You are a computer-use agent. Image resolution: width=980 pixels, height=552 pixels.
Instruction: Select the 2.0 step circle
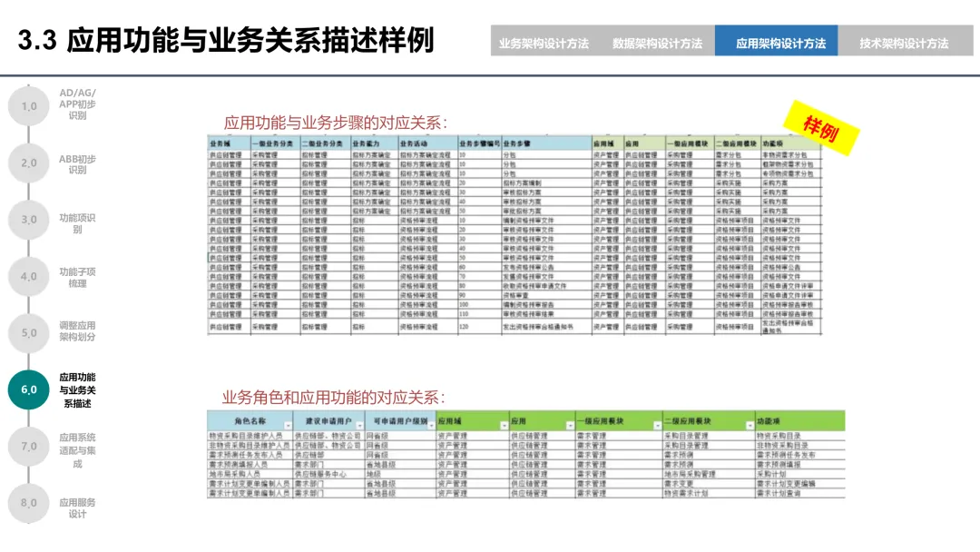[29, 163]
